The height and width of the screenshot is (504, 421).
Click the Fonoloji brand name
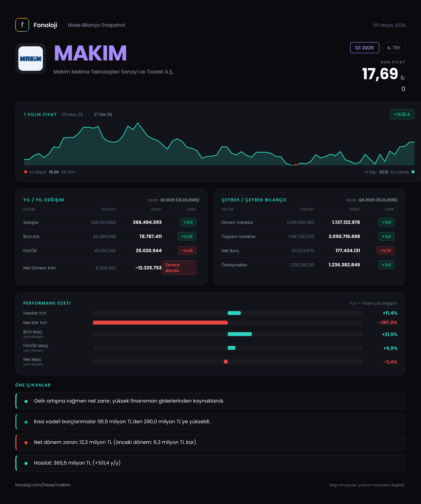tap(45, 25)
